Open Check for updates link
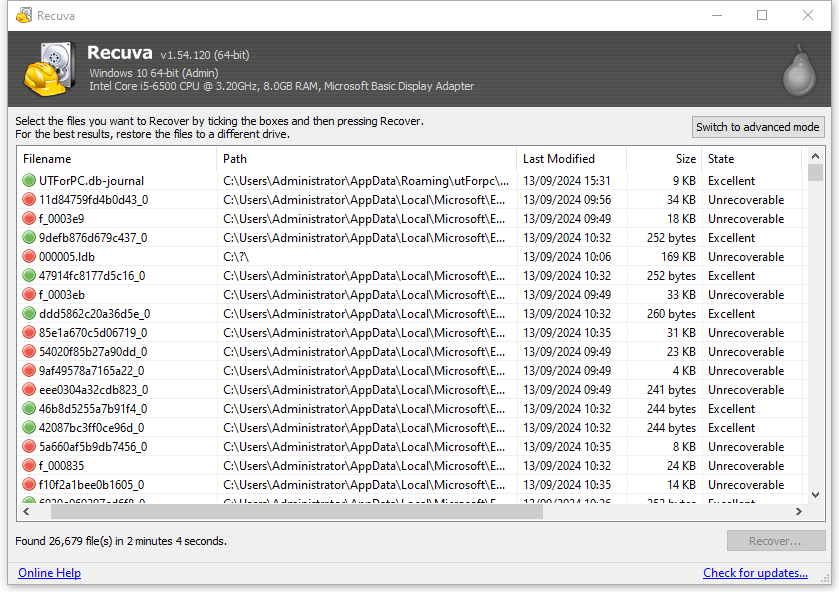839x592 pixels. pyautogui.click(x=756, y=573)
